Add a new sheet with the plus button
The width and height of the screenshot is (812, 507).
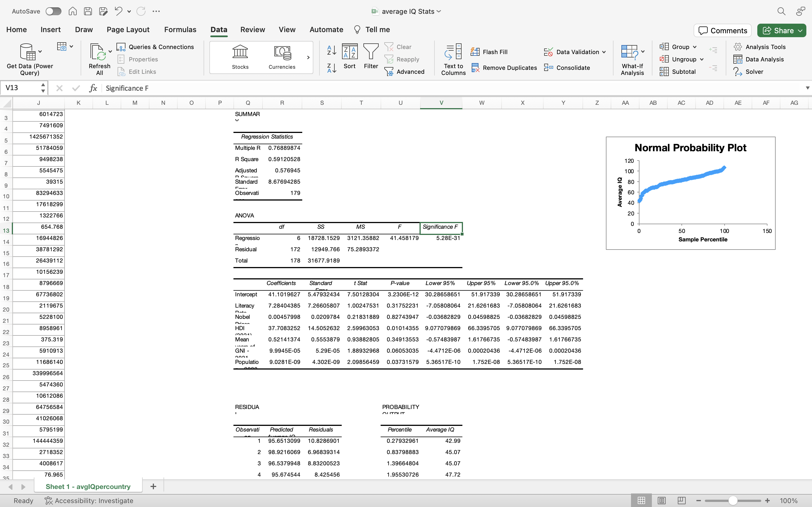(x=153, y=486)
